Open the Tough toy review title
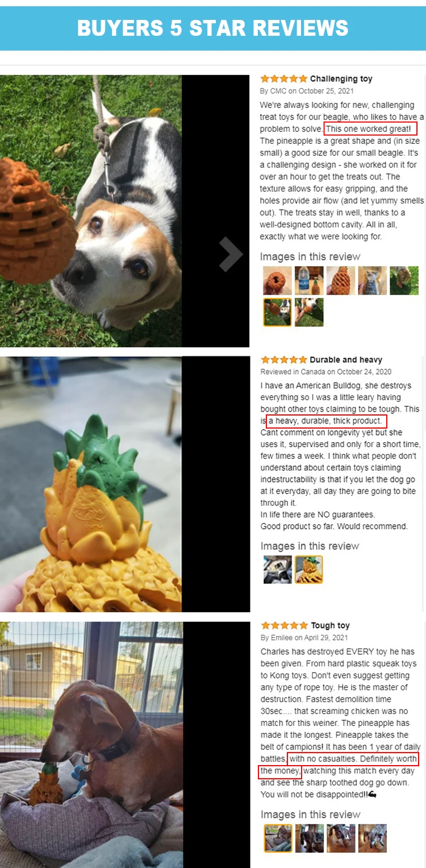Screen dimensions: 426x868 (331, 625)
